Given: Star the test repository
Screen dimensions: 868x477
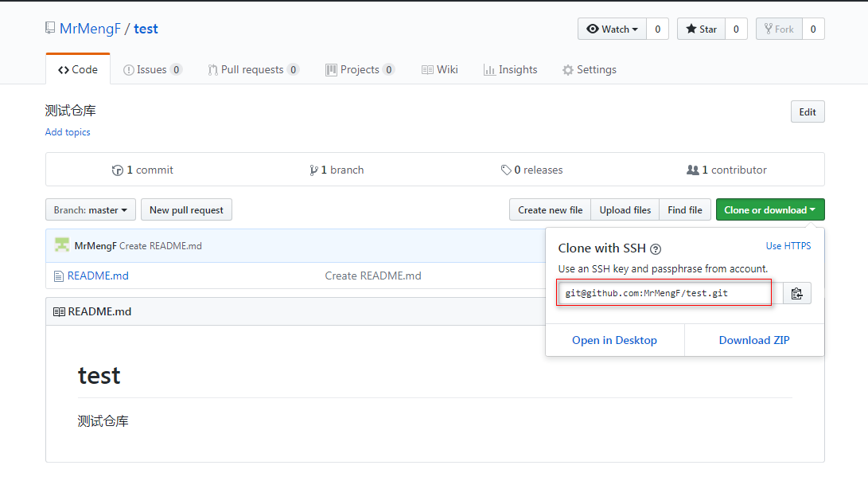Looking at the screenshot, I should (x=701, y=29).
